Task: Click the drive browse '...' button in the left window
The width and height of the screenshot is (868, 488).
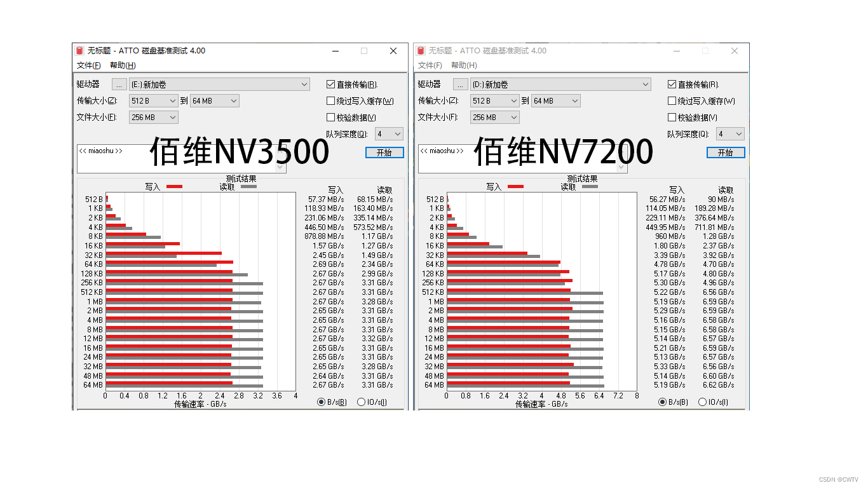Action: tap(119, 84)
